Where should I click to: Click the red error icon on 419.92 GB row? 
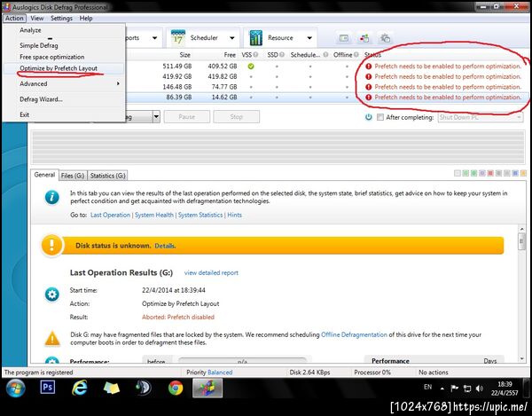pos(369,76)
